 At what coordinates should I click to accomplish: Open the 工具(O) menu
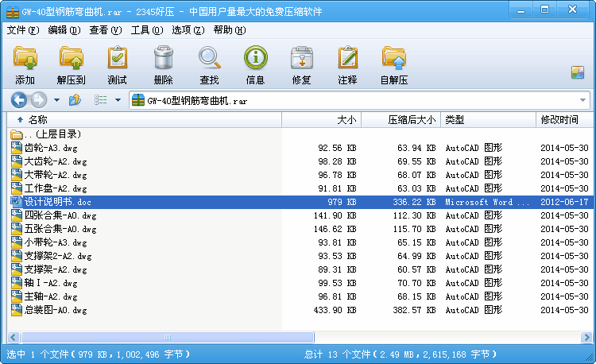[x=147, y=30]
